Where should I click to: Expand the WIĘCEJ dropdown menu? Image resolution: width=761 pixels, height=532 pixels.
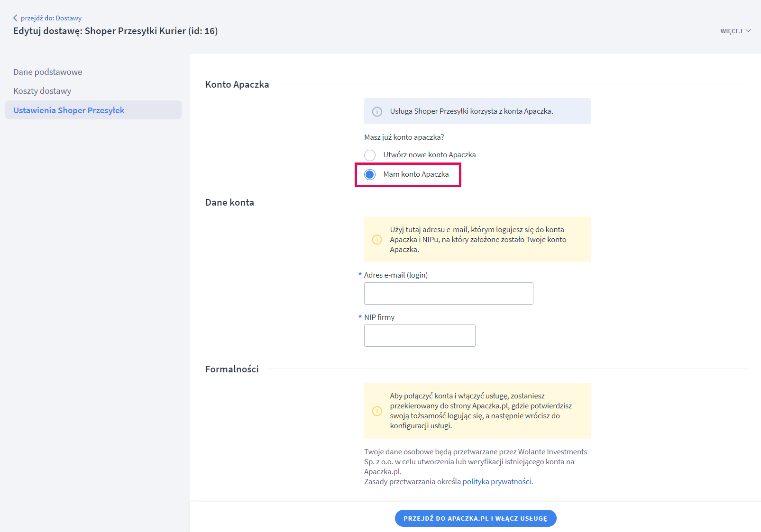pyautogui.click(x=735, y=31)
